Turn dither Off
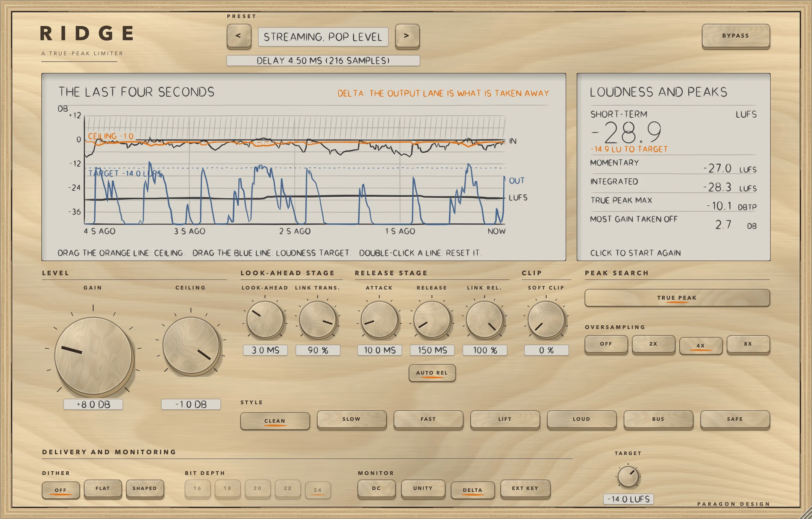This screenshot has height=519, width=812. [x=61, y=490]
